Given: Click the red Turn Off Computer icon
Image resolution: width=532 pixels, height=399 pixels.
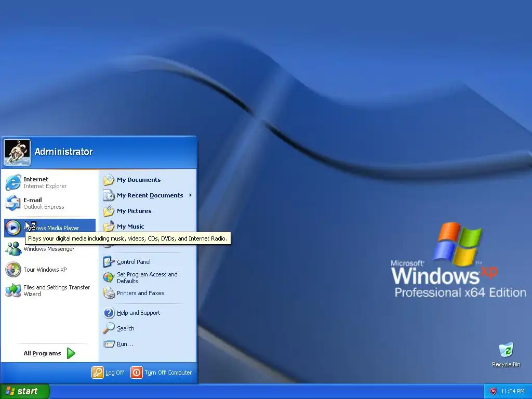Looking at the screenshot, I should pyautogui.click(x=137, y=372).
